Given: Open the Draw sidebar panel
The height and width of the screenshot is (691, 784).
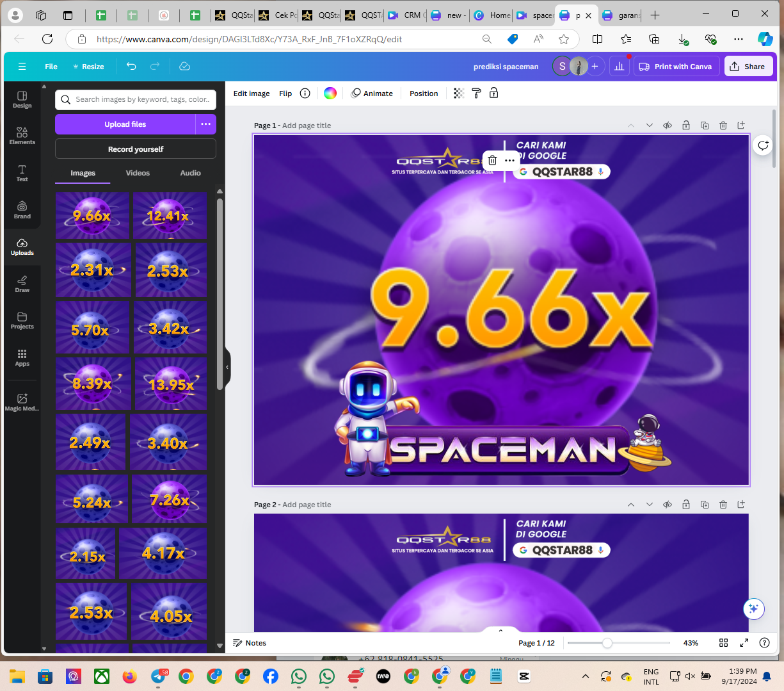Looking at the screenshot, I should click(22, 284).
